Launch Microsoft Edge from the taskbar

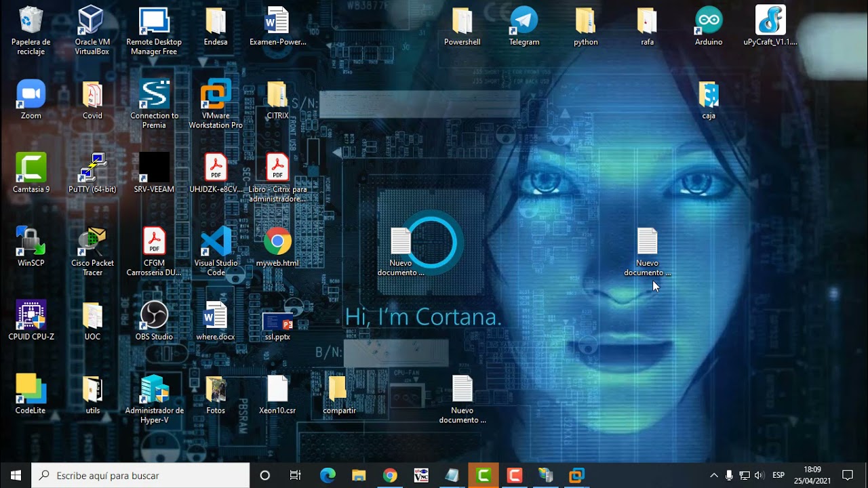tap(328, 475)
